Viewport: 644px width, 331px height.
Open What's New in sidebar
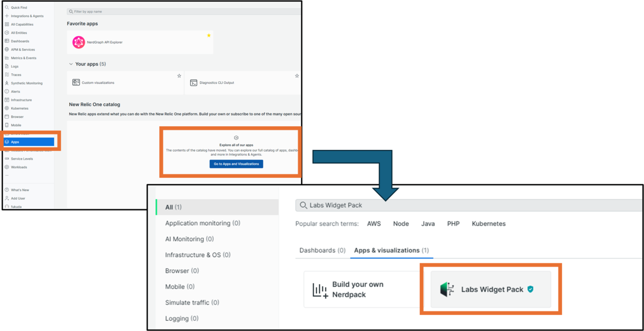(20, 190)
